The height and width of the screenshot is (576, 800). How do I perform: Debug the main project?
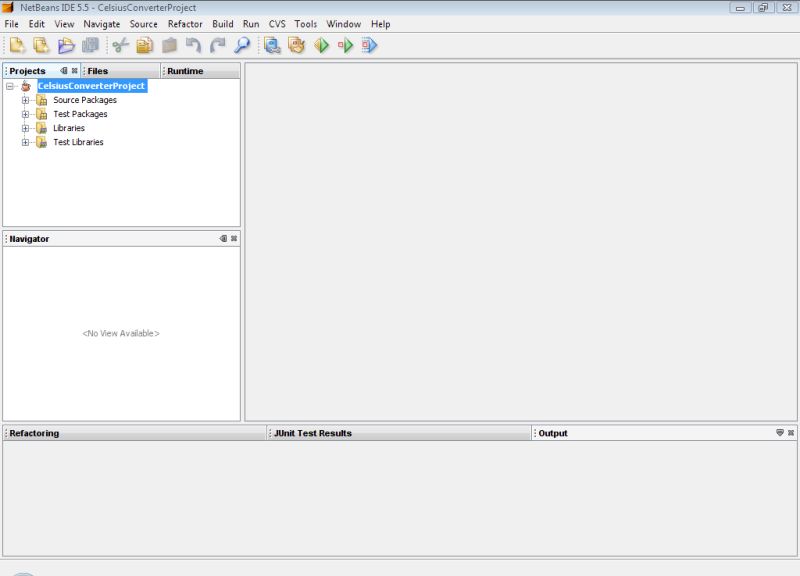(x=345, y=43)
